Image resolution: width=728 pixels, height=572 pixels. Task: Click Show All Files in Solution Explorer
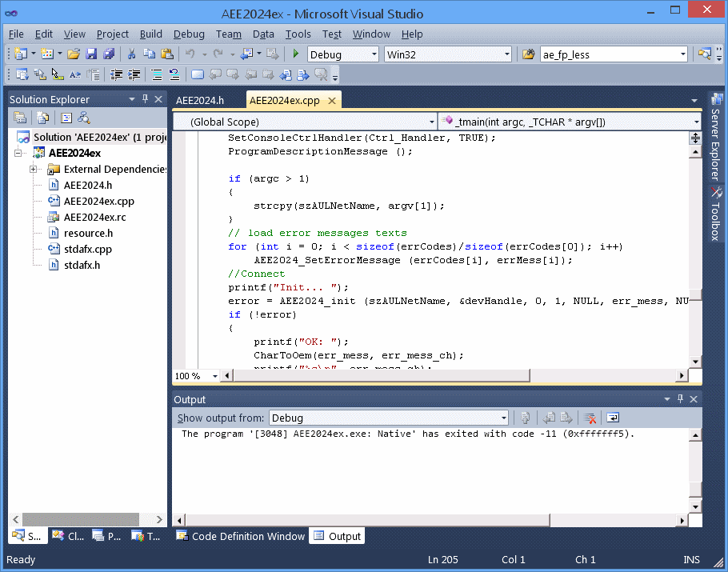[42, 118]
